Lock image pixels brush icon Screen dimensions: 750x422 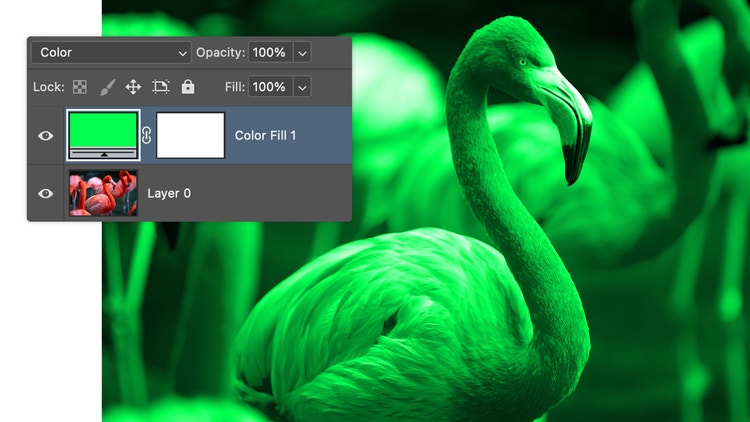pos(107,87)
